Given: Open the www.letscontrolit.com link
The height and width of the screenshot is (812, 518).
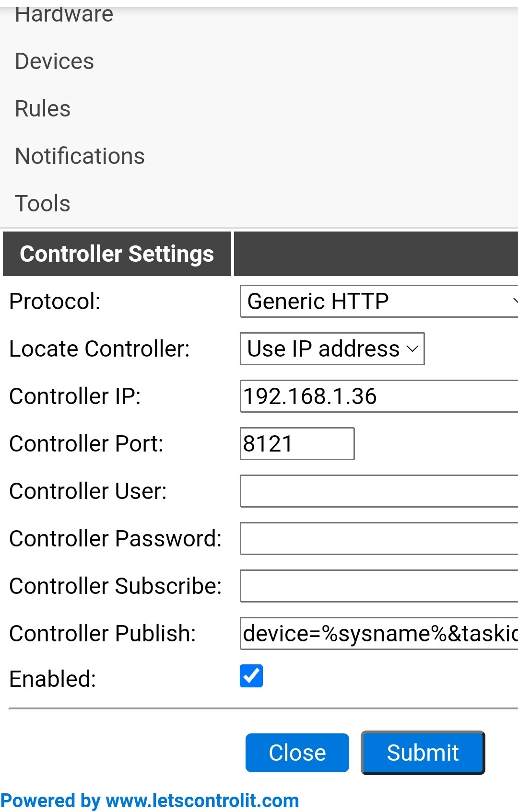Looking at the screenshot, I should [202, 800].
